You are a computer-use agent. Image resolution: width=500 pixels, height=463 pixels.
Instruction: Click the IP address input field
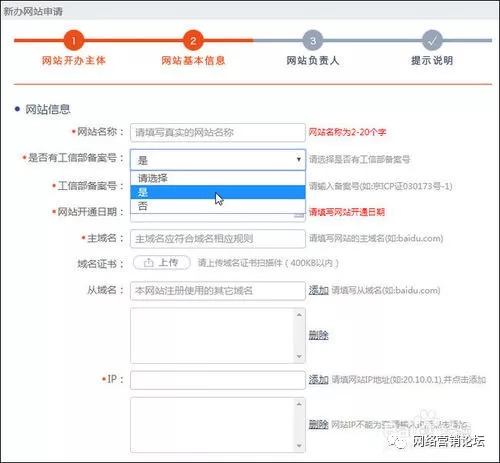click(x=218, y=380)
